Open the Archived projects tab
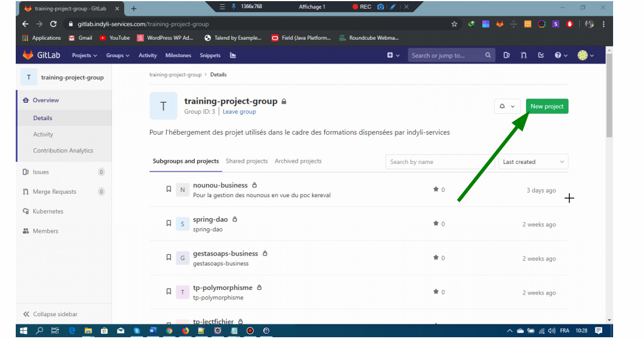The height and width of the screenshot is (339, 644). pos(298,160)
